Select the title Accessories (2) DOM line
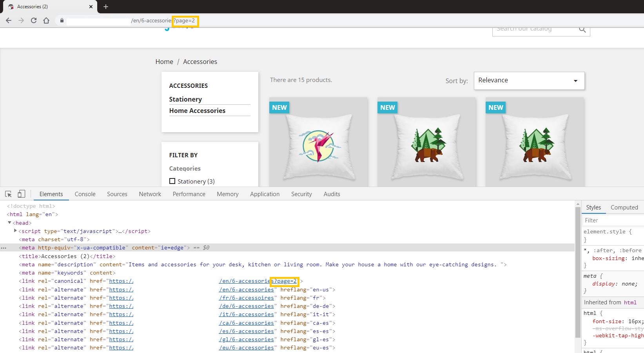The width and height of the screenshot is (644, 353). 67,256
